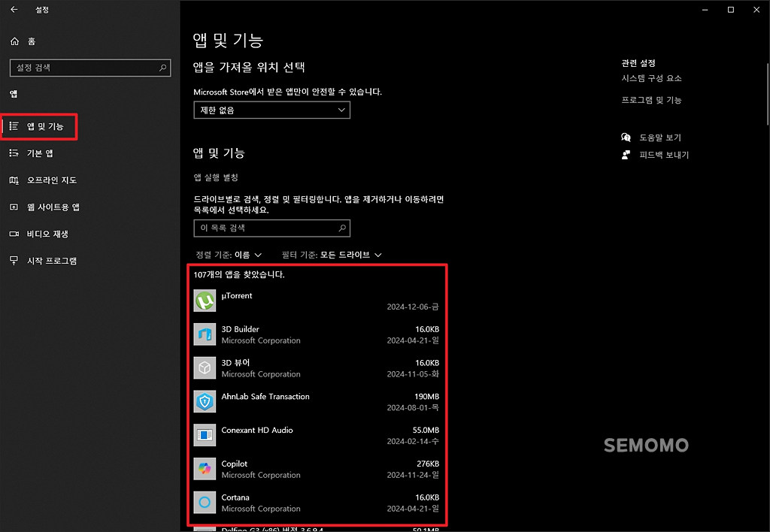Open the 필터 기준: 모든 드라이브 dropdown

coord(332,255)
